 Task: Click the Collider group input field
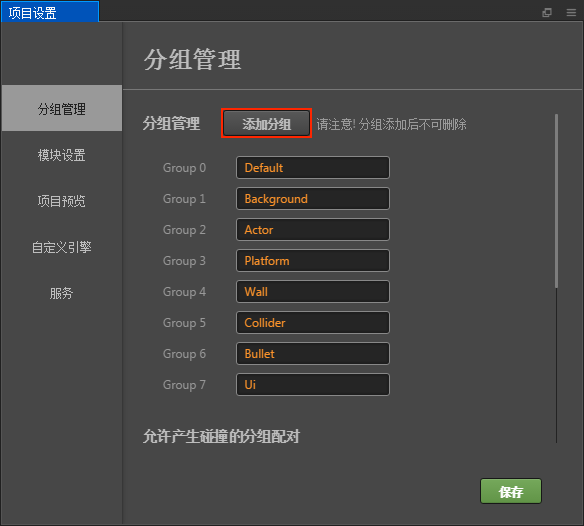(313, 322)
